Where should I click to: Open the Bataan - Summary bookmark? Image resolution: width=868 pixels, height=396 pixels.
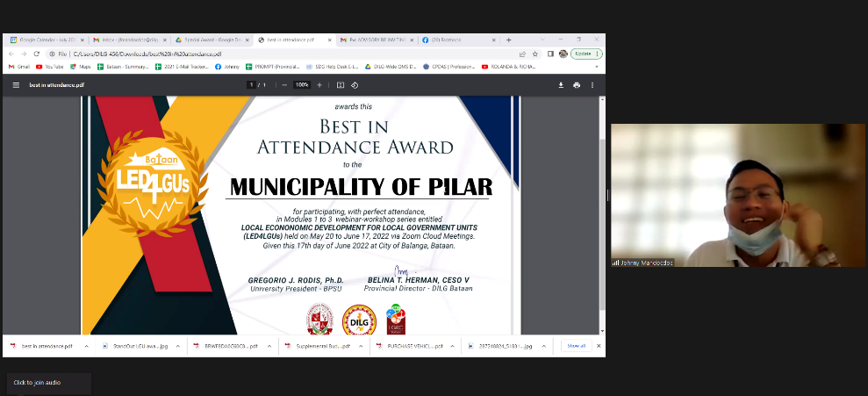coord(123,67)
